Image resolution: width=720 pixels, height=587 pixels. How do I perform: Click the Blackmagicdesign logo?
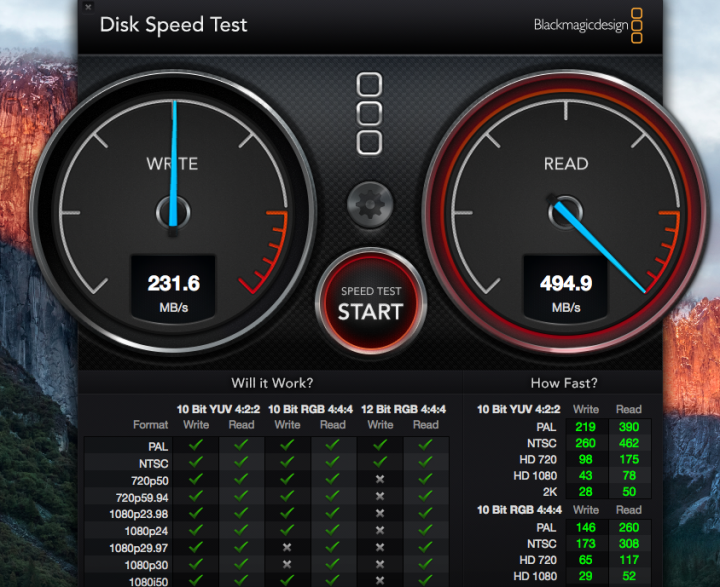[588, 25]
